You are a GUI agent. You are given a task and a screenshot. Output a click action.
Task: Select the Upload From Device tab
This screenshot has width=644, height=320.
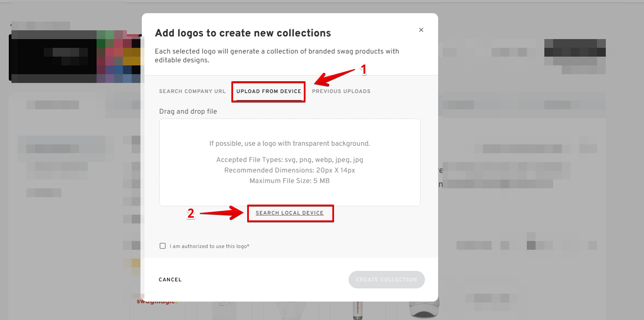click(269, 91)
